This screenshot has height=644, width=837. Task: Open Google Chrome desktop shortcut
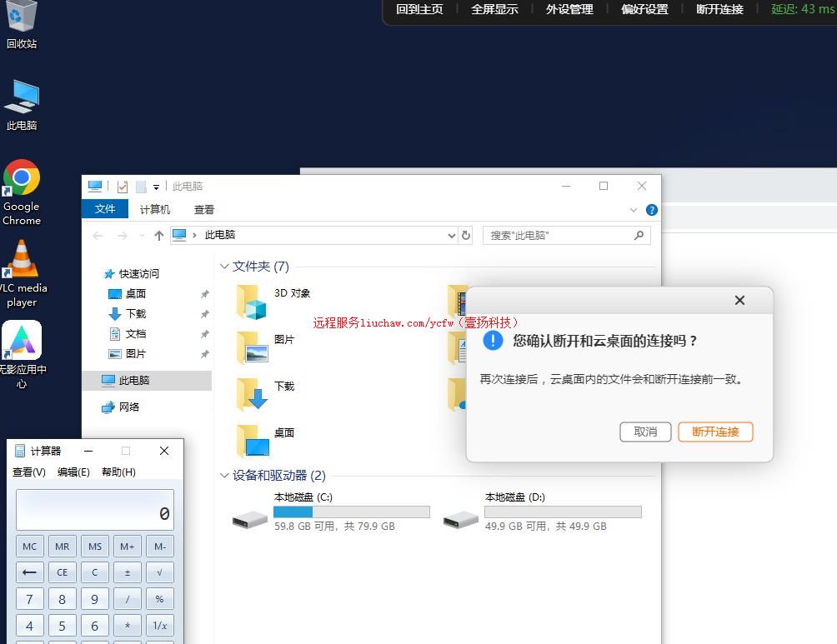click(x=22, y=192)
